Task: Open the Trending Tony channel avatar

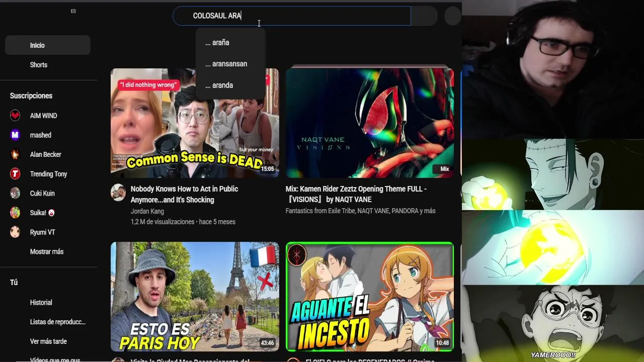Action: tap(15, 174)
